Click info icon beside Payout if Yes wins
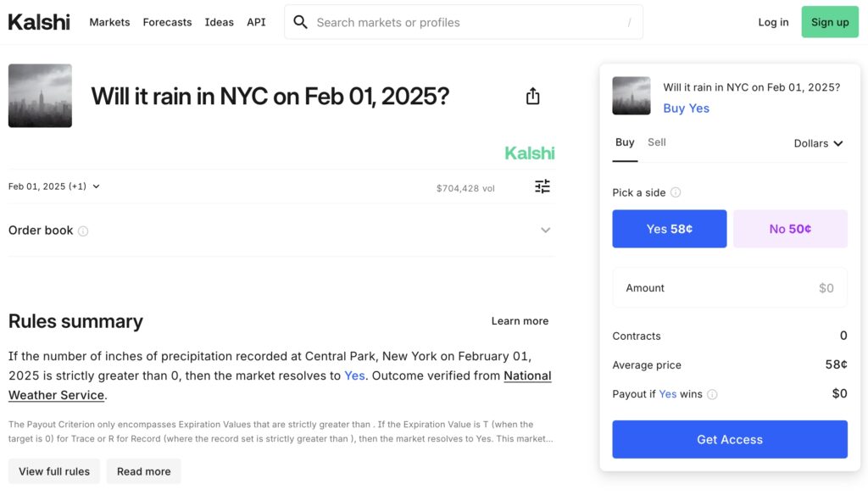 click(712, 394)
